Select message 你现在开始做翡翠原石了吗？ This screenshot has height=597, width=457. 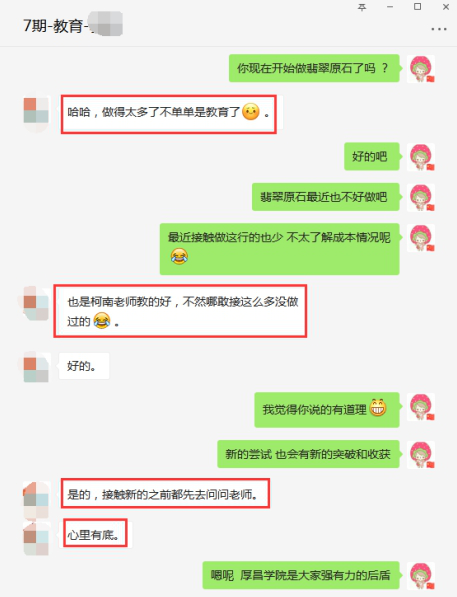(x=314, y=68)
